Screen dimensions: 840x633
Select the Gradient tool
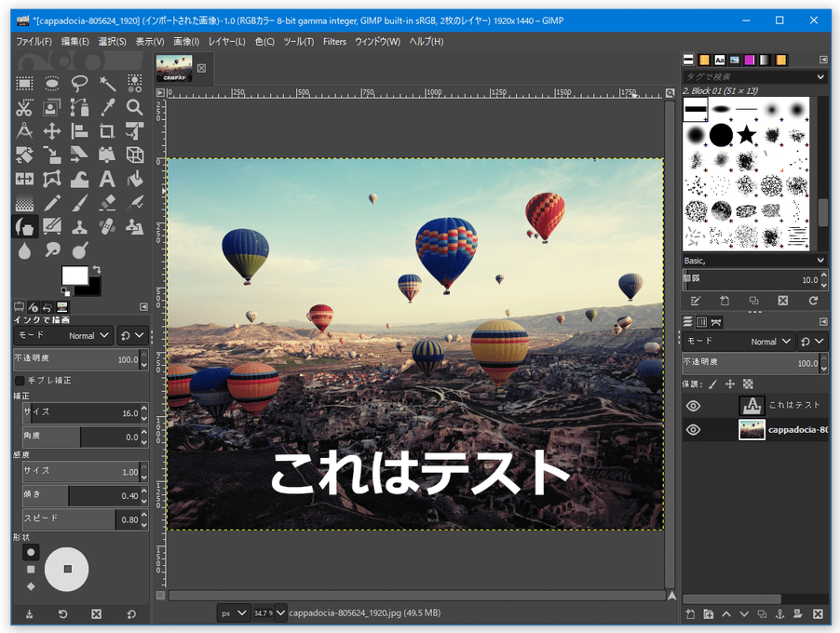point(24,203)
